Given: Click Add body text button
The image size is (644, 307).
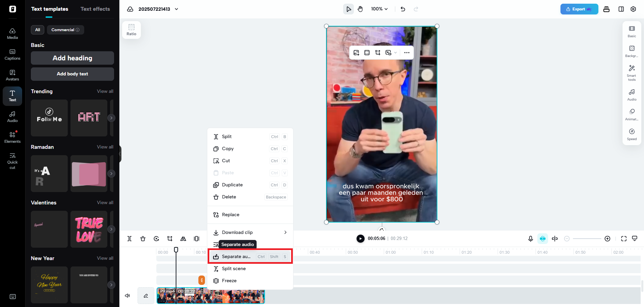Looking at the screenshot, I should click(x=72, y=74).
